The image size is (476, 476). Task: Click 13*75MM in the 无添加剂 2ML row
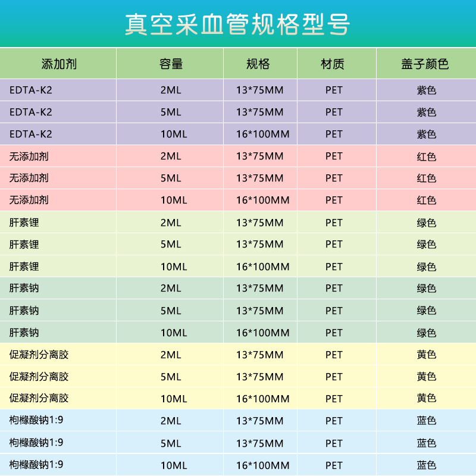pyautogui.click(x=260, y=156)
